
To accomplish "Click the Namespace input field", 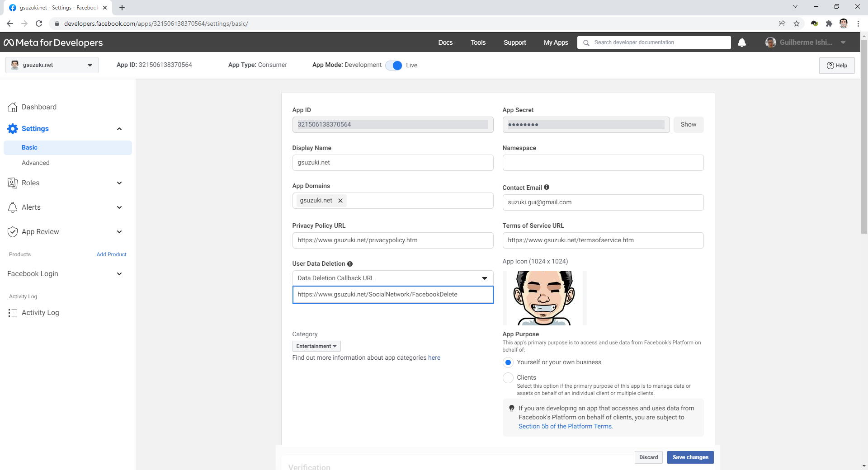I will click(603, 163).
